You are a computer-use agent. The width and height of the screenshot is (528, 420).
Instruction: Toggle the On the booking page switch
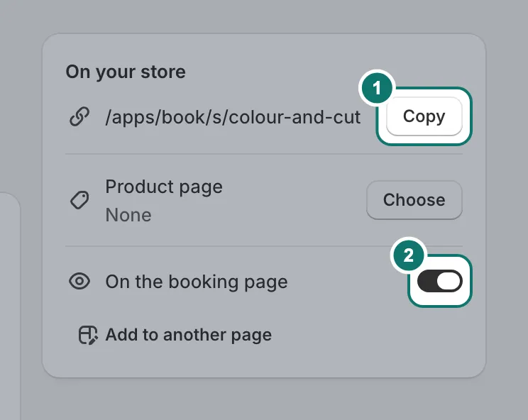pyautogui.click(x=439, y=281)
